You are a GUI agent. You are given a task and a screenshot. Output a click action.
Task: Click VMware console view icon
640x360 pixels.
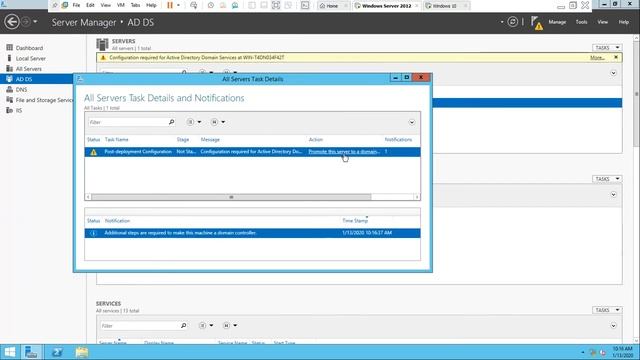[305, 5]
